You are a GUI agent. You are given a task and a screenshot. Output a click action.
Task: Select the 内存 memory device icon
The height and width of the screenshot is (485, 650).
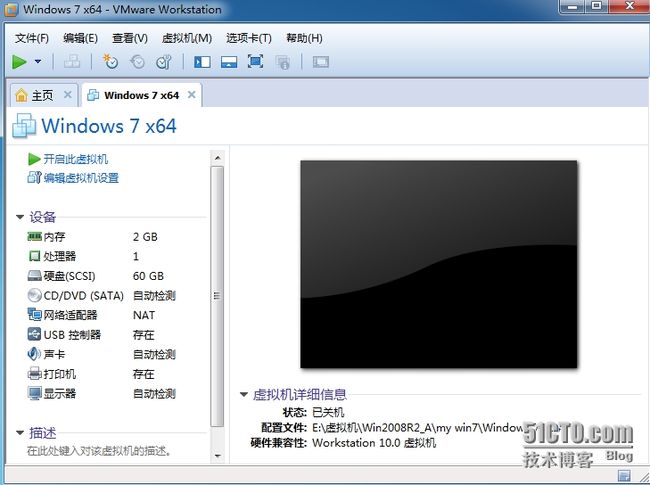[x=34, y=237]
